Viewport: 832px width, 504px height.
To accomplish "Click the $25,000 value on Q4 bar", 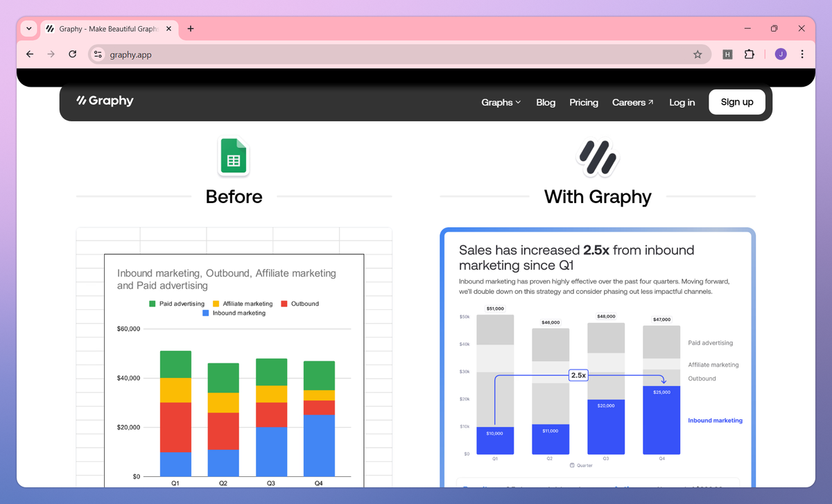I will [x=661, y=392].
